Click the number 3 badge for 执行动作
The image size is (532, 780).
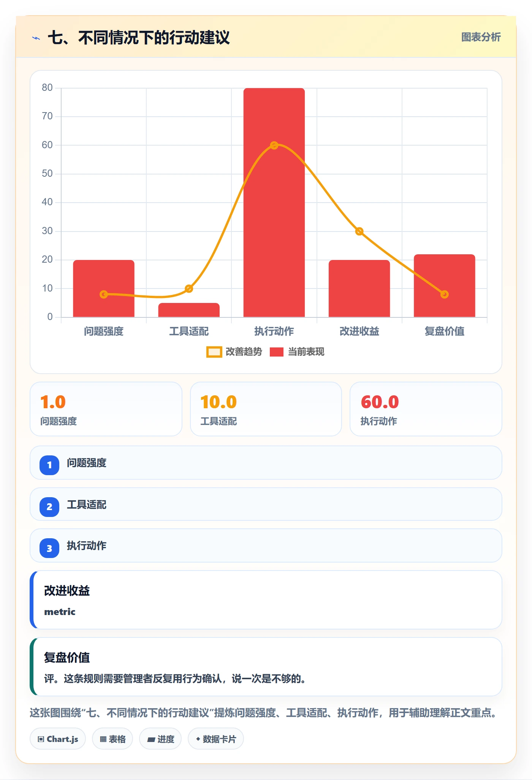[49, 548]
